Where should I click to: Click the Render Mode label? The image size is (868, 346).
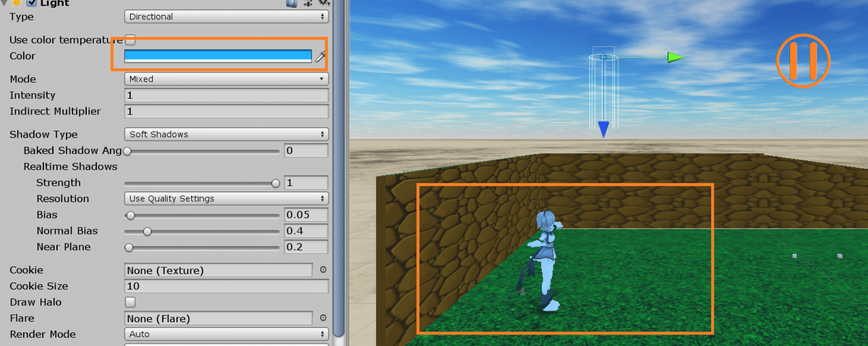(43, 334)
